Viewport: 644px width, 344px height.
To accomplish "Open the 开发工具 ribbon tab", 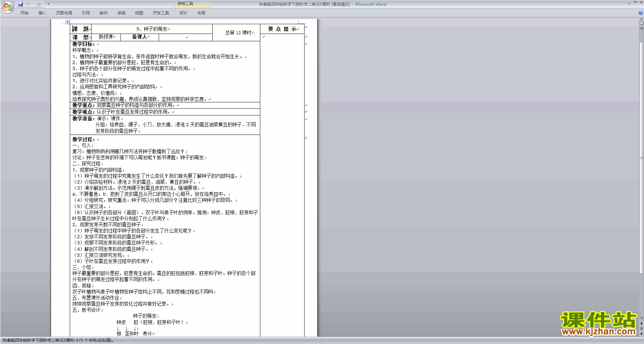I will tap(161, 13).
